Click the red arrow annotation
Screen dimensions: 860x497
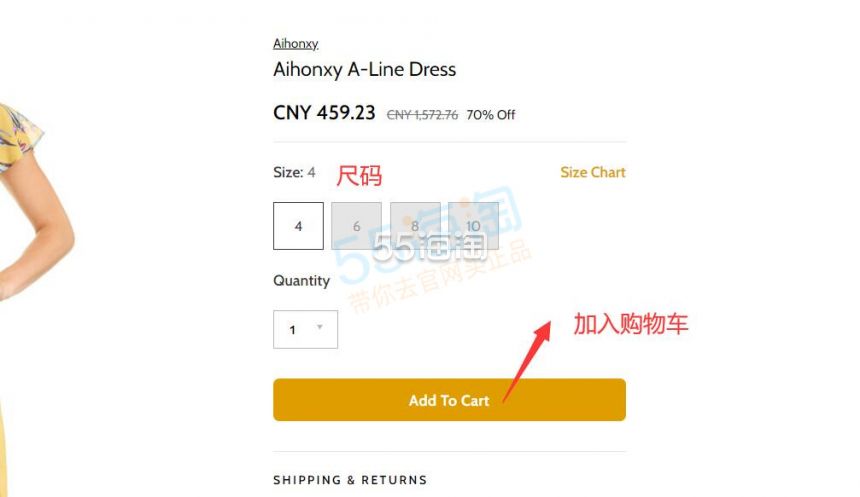tap(527, 361)
